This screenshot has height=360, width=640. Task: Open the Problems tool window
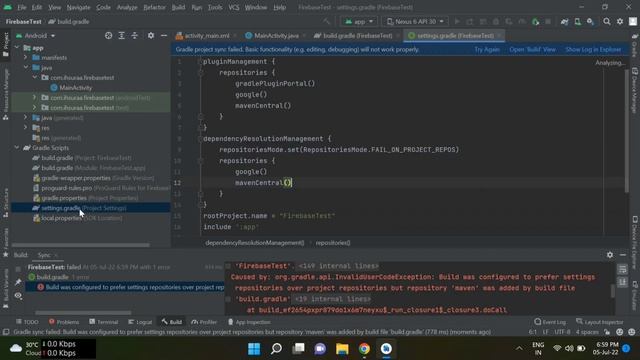(63, 322)
